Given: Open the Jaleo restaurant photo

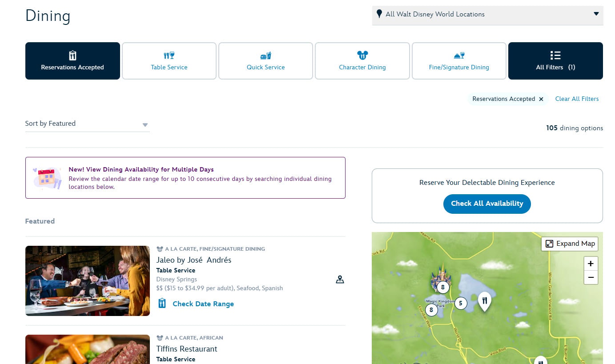Looking at the screenshot, I should pos(88,281).
